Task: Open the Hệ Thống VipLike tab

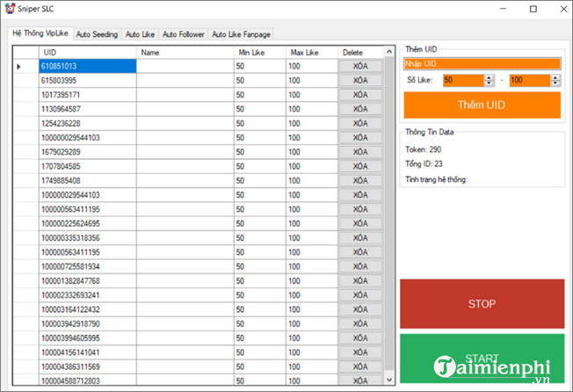Action: pos(40,33)
